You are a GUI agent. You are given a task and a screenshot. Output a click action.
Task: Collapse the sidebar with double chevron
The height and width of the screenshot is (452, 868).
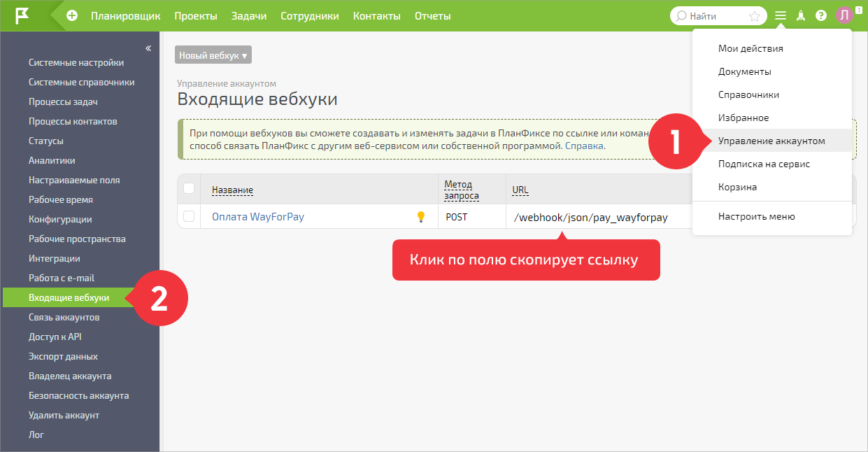pos(148,48)
